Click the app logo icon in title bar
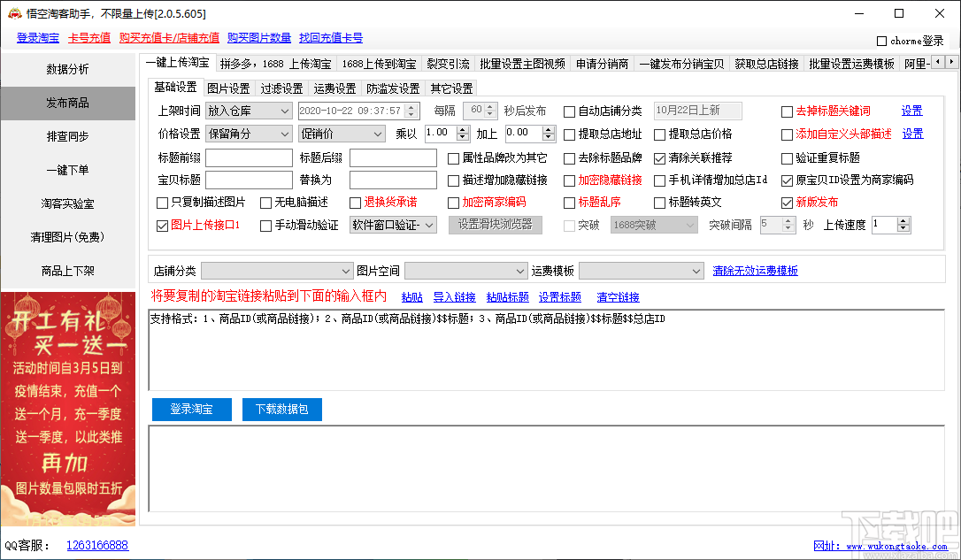This screenshot has width=961, height=560. click(x=14, y=13)
